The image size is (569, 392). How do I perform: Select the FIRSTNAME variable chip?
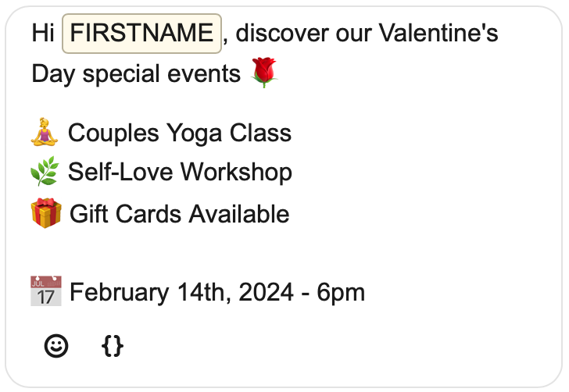tap(142, 34)
